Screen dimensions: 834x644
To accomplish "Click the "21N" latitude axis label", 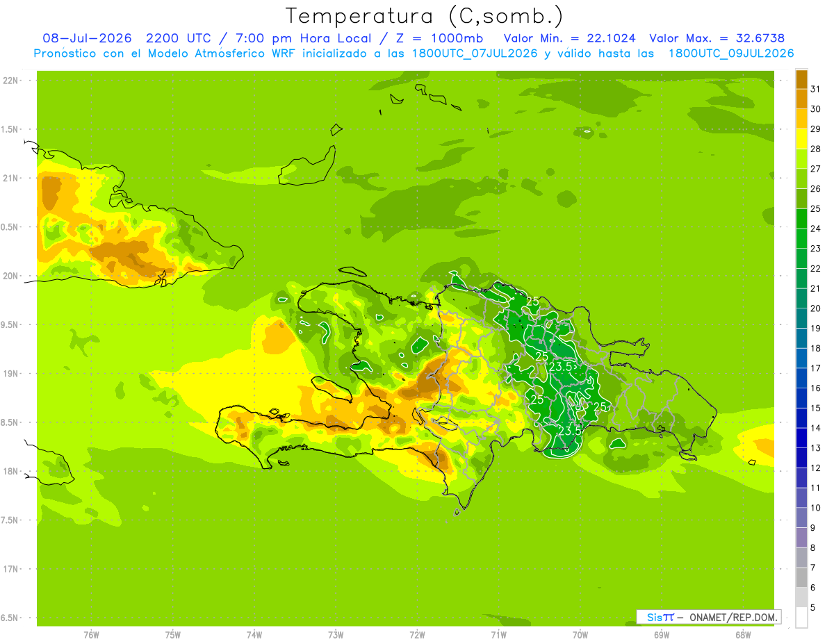I will (10, 178).
